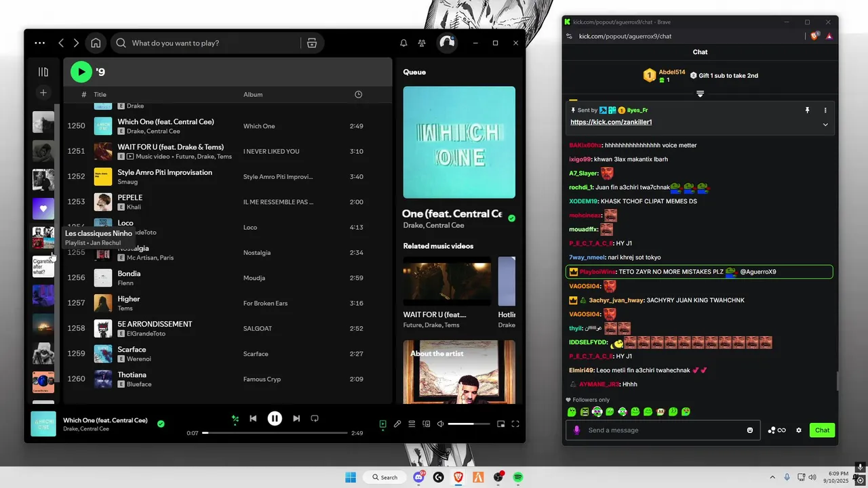The height and width of the screenshot is (488, 868).
Task: Show hidden icons chevron in system tray
Action: (772, 477)
